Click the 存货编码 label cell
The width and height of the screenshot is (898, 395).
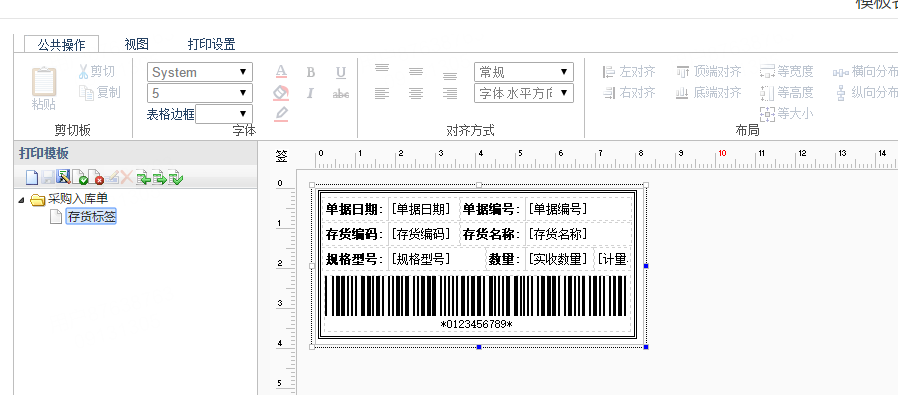pos(355,234)
